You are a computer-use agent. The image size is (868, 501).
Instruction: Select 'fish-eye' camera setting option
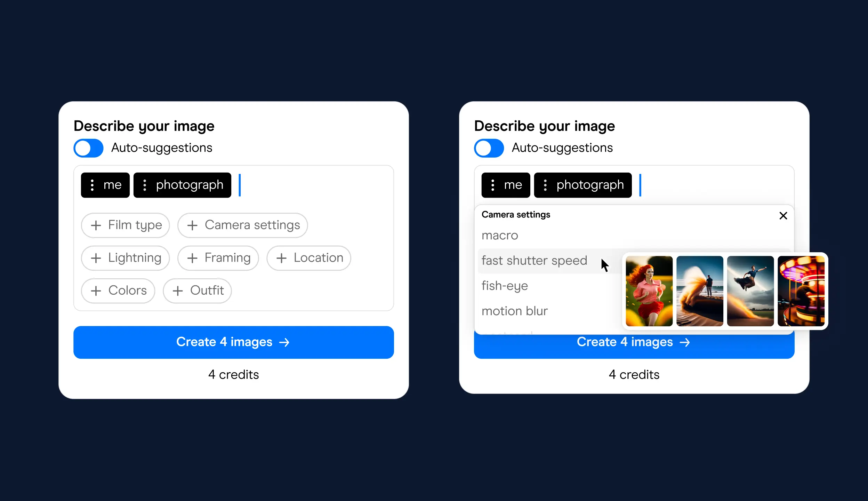click(x=505, y=286)
